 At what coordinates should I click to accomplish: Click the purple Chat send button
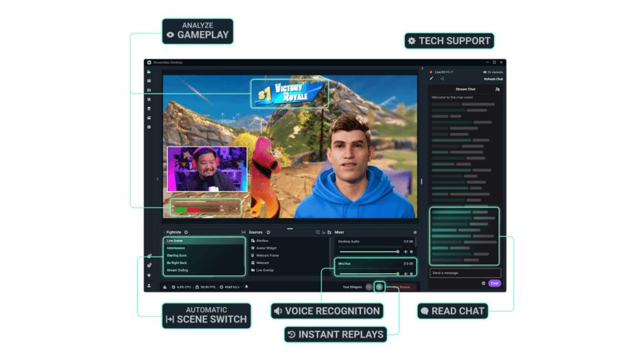(494, 283)
